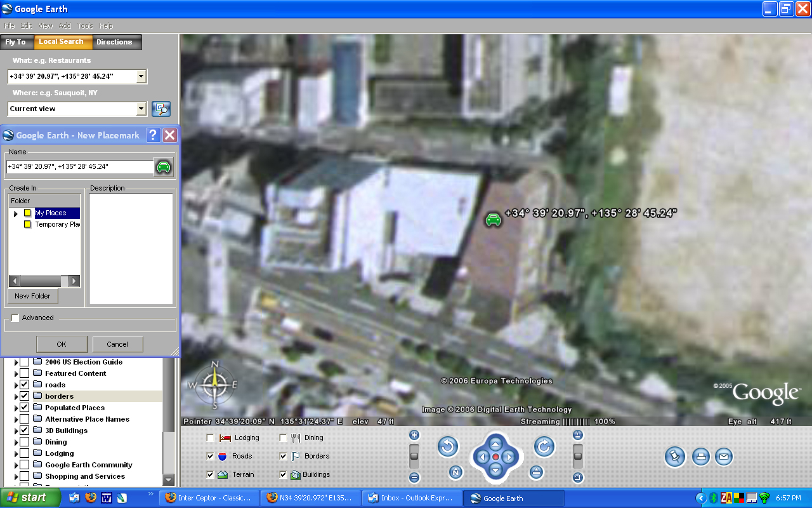Image resolution: width=812 pixels, height=508 pixels.
Task: Pan right with the navigation arrow
Action: tap(509, 457)
